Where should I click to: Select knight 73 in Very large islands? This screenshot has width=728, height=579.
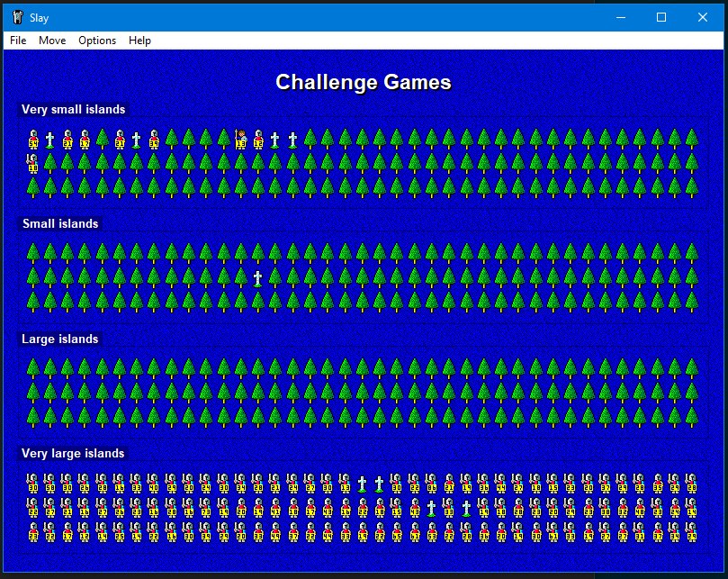206,508
